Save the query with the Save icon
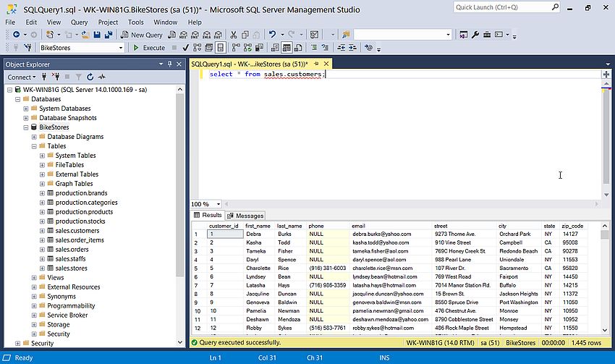 pos(97,35)
